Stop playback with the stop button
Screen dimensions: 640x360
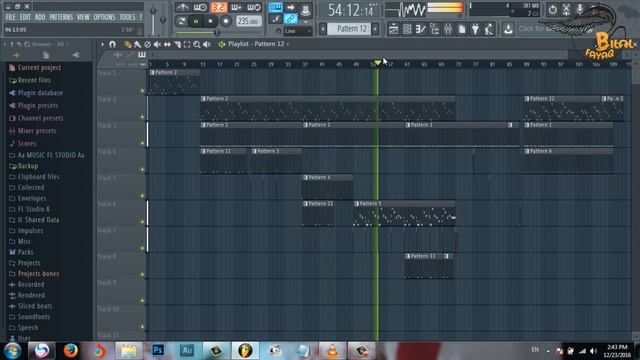click(210, 21)
